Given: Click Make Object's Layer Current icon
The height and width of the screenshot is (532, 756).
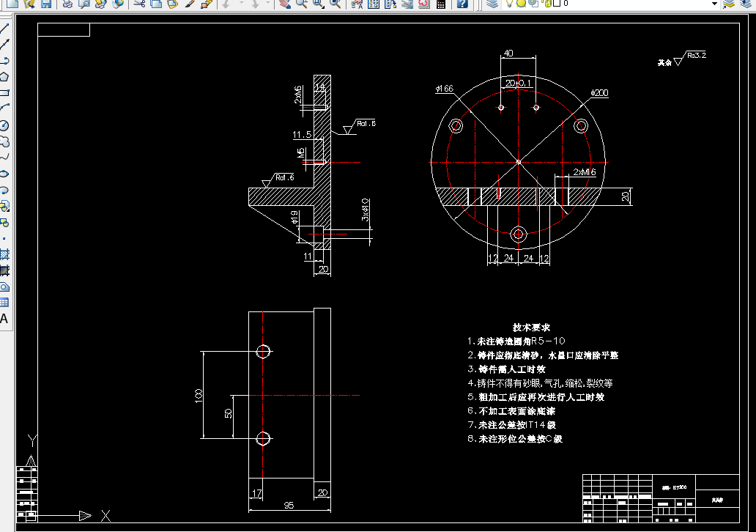Looking at the screenshot, I should (728, 4).
